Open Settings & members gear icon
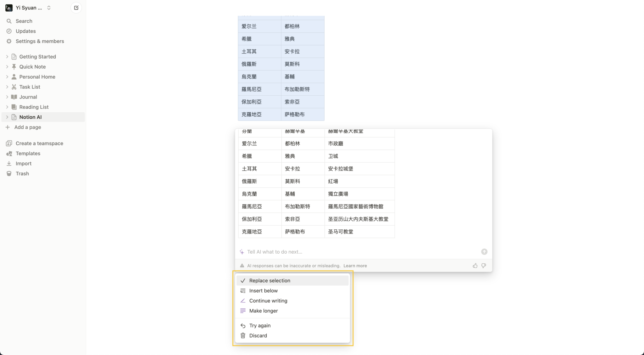Viewport: 644px width, 355px height. [9, 41]
